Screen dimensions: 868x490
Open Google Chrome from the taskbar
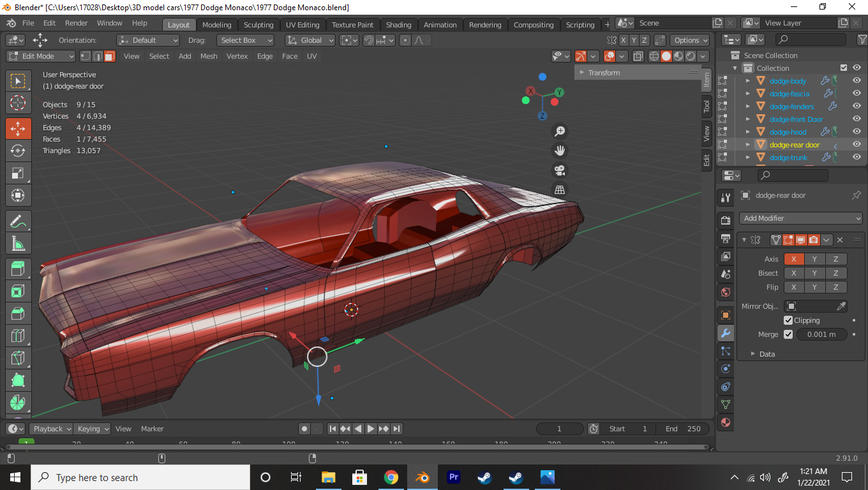[x=391, y=477]
